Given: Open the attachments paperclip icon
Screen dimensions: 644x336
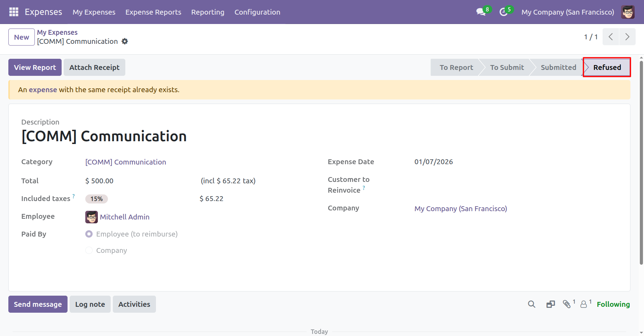Looking at the screenshot, I should pos(567,304).
